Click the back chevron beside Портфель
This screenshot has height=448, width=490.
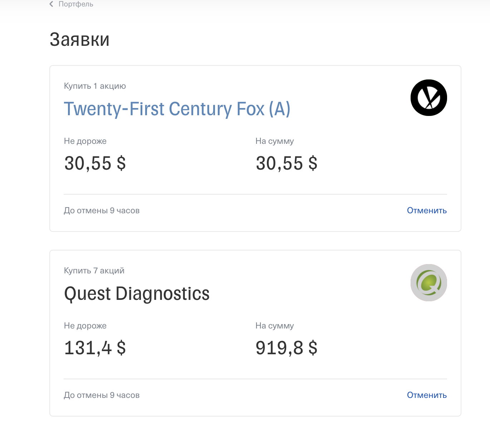pos(52,4)
